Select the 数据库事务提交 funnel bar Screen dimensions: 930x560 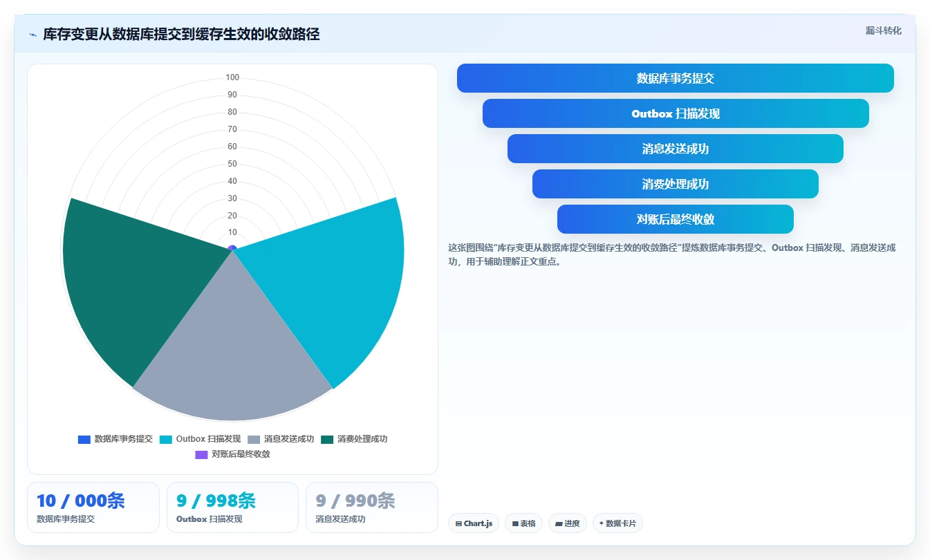[x=675, y=78]
